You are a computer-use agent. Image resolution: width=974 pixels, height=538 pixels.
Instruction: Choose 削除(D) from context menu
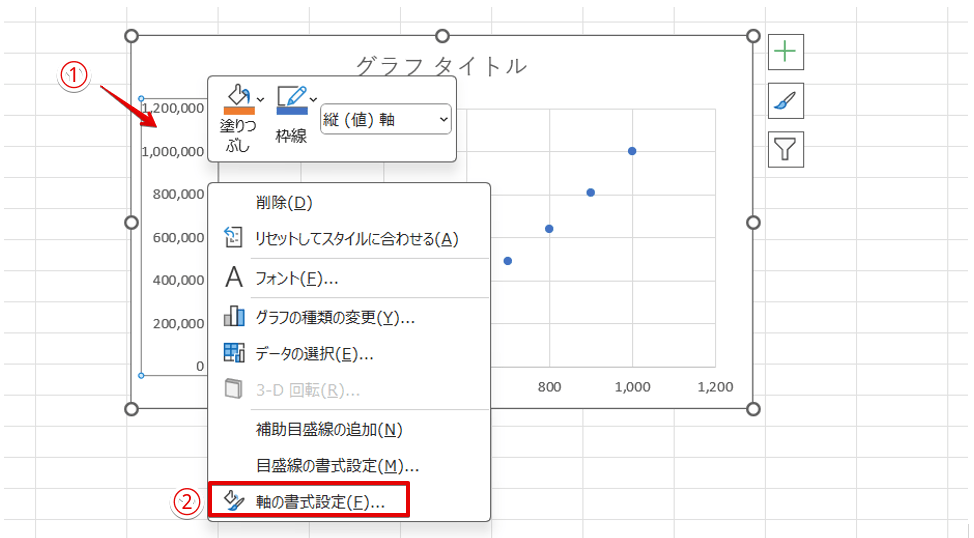pyautogui.click(x=349, y=203)
